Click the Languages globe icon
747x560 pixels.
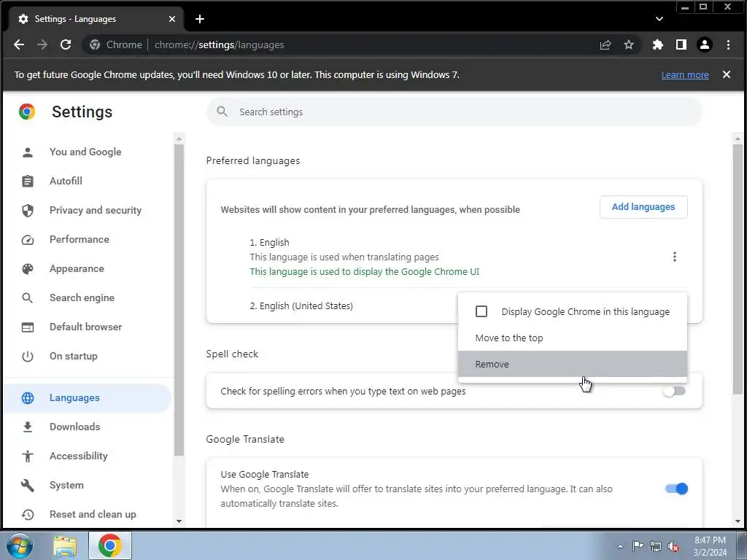point(28,397)
